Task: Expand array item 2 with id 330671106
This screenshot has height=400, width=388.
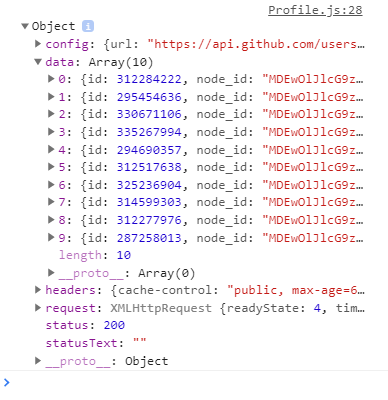Action: coord(51,114)
